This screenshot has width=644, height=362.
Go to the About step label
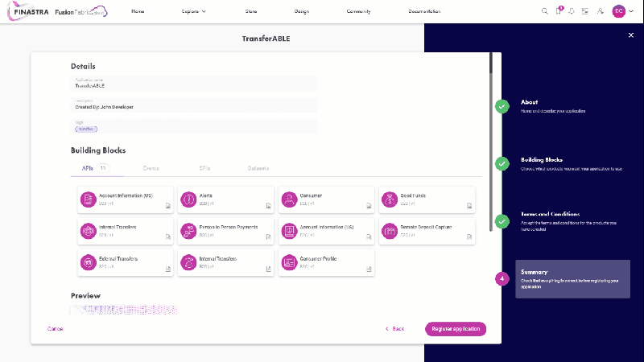[x=529, y=102]
